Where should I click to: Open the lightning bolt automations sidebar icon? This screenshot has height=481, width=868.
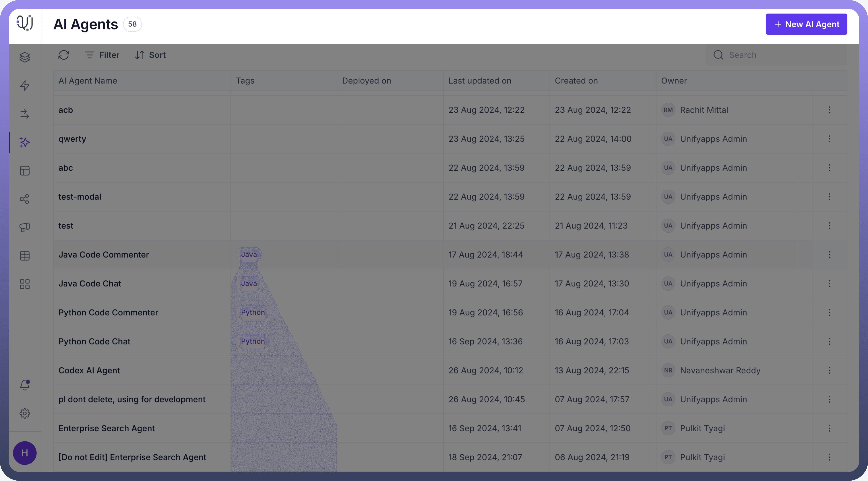(x=25, y=86)
